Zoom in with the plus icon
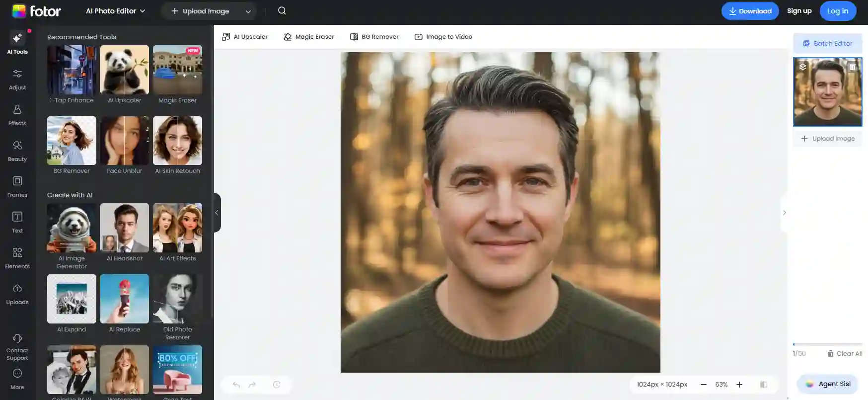 click(x=739, y=385)
